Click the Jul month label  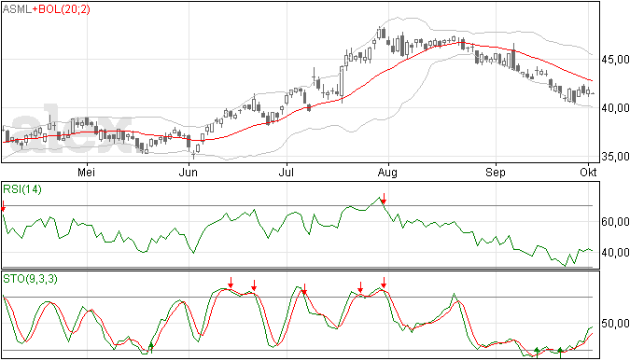click(x=287, y=173)
